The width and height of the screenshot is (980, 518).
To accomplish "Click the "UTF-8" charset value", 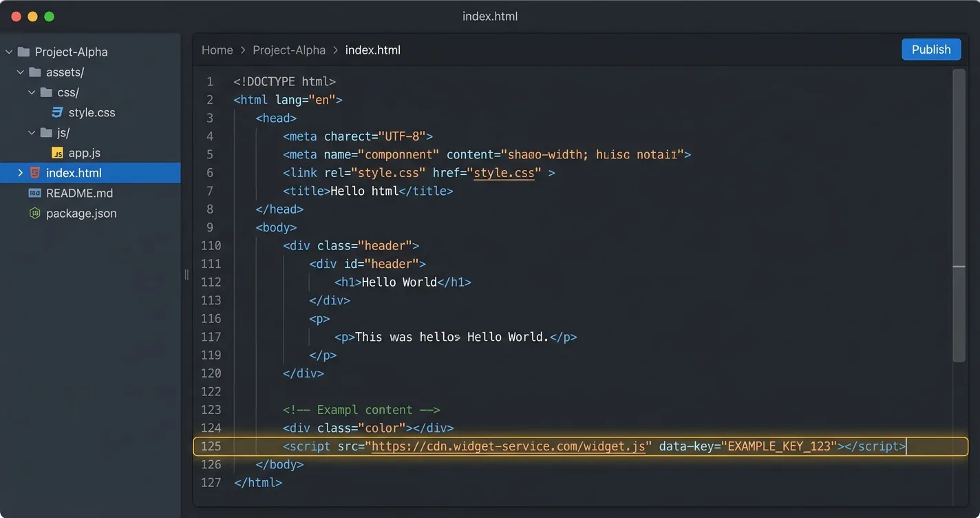I will pos(402,136).
